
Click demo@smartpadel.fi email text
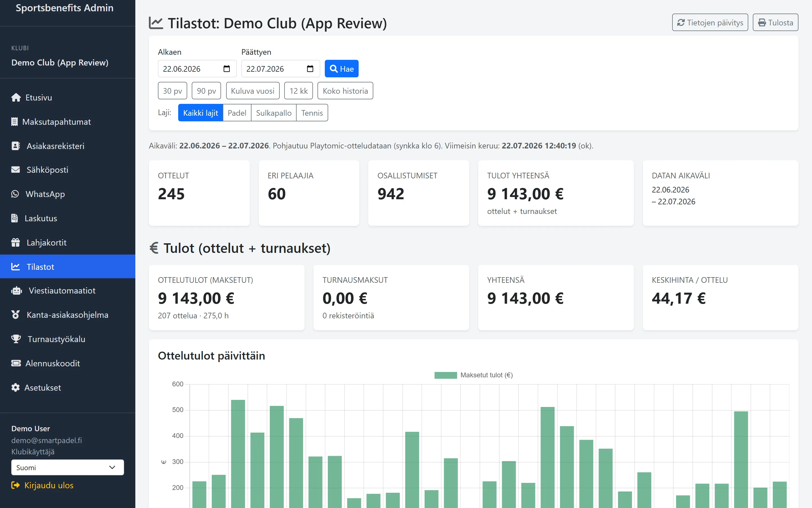(x=47, y=440)
